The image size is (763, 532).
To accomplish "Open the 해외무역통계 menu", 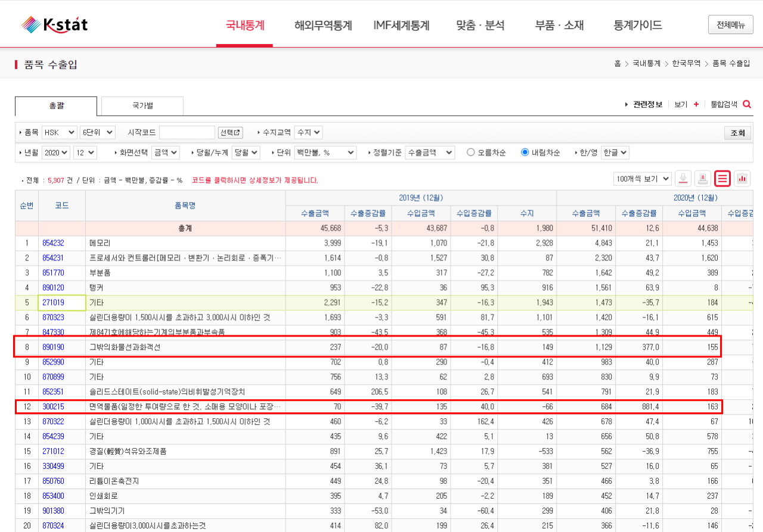I will coord(323,26).
